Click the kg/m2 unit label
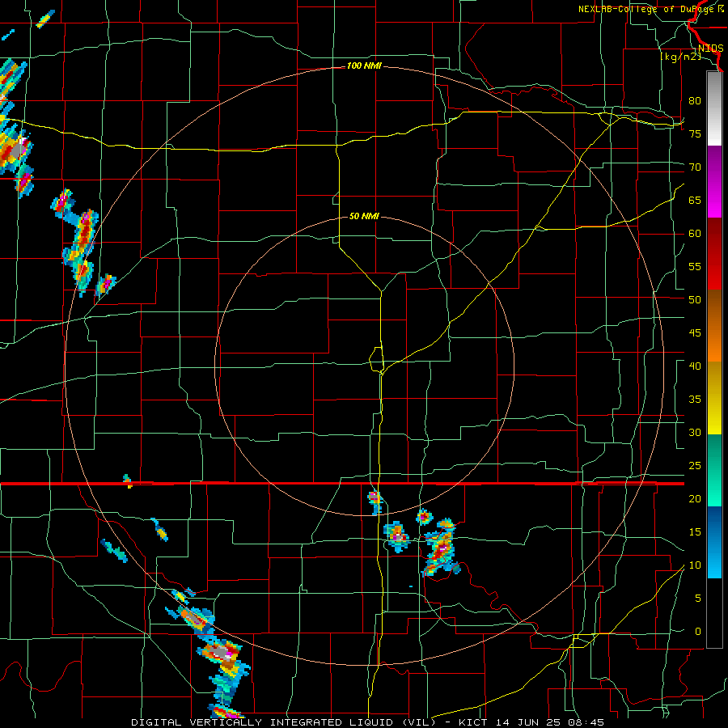Viewport: 728px width, 728px height. click(x=680, y=57)
